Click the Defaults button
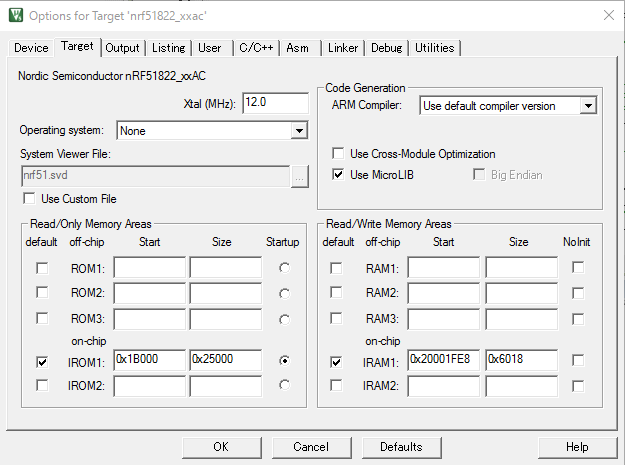 [402, 447]
